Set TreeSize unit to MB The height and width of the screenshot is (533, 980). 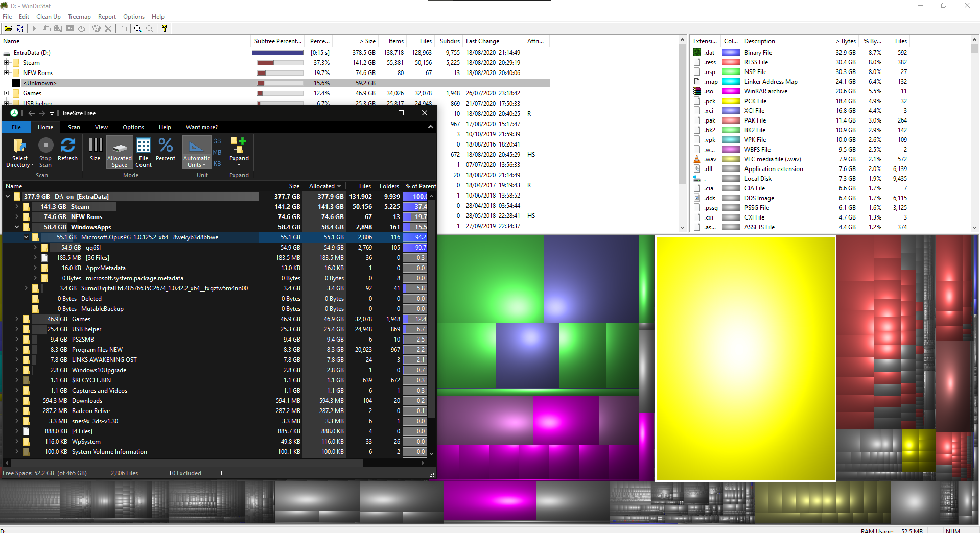[x=217, y=153]
